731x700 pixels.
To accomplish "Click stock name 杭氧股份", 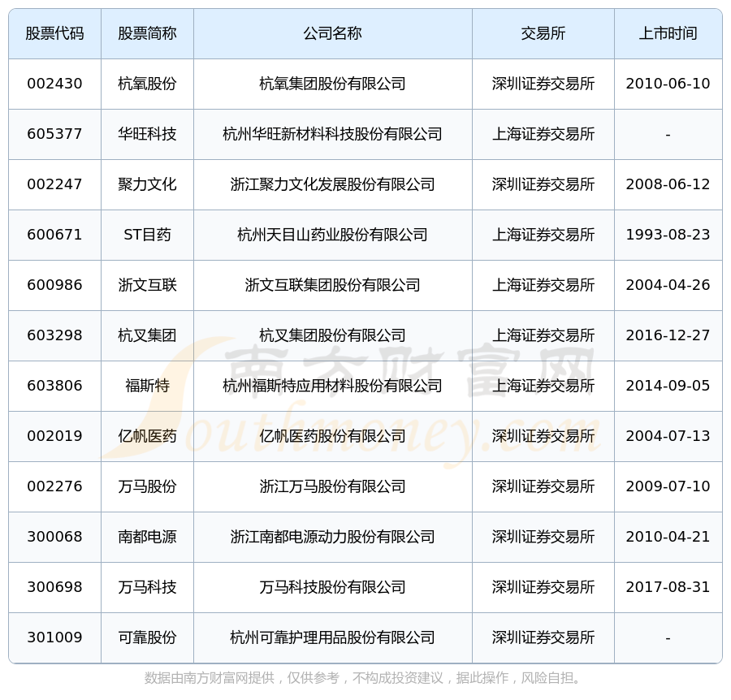I will (x=147, y=84).
